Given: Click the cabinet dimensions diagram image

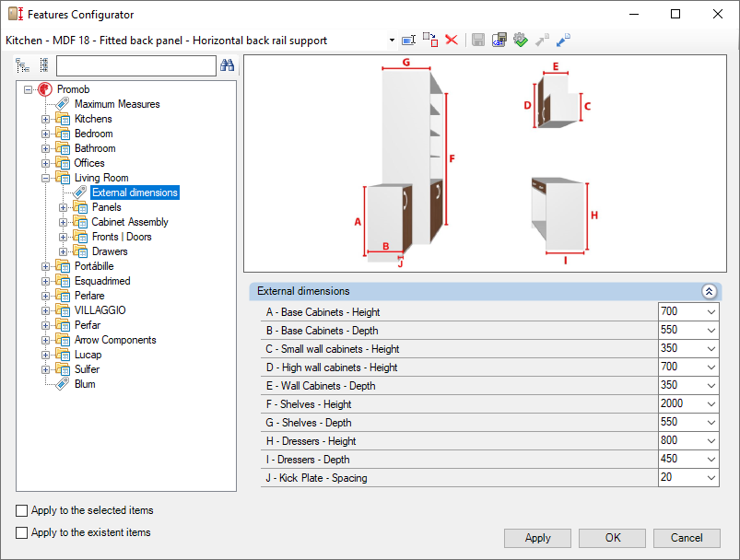Looking at the screenshot, I should [485, 163].
